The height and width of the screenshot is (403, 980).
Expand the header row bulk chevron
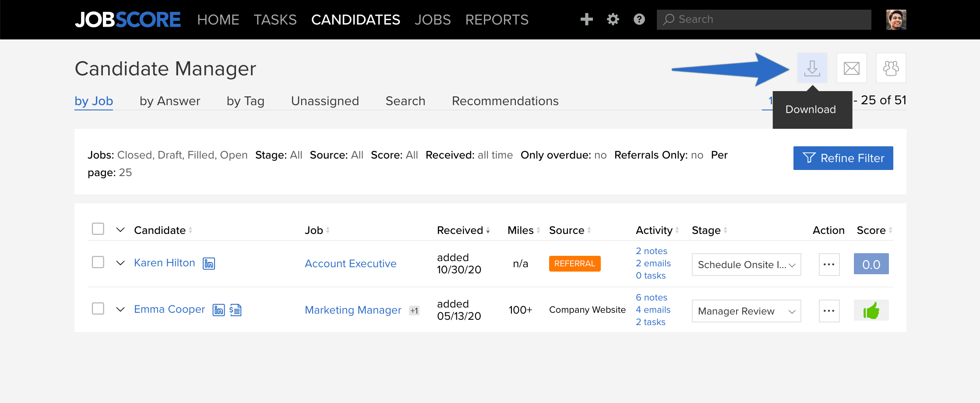pos(120,230)
